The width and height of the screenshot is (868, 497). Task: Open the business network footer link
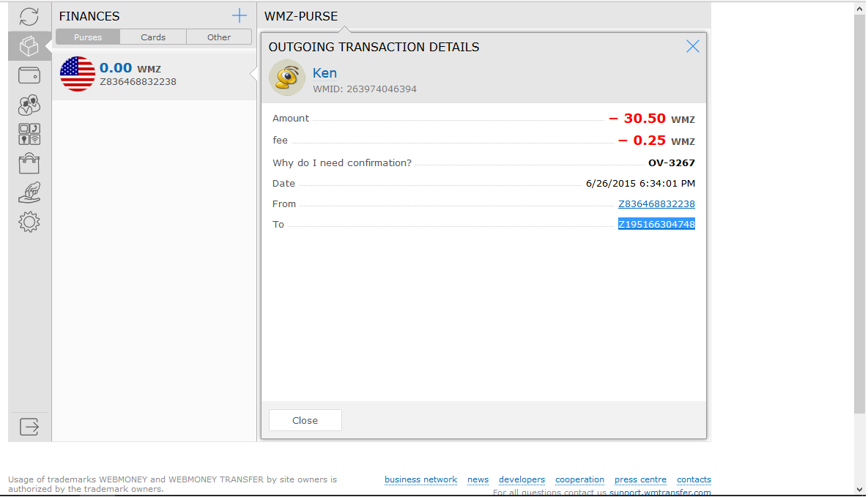[420, 479]
